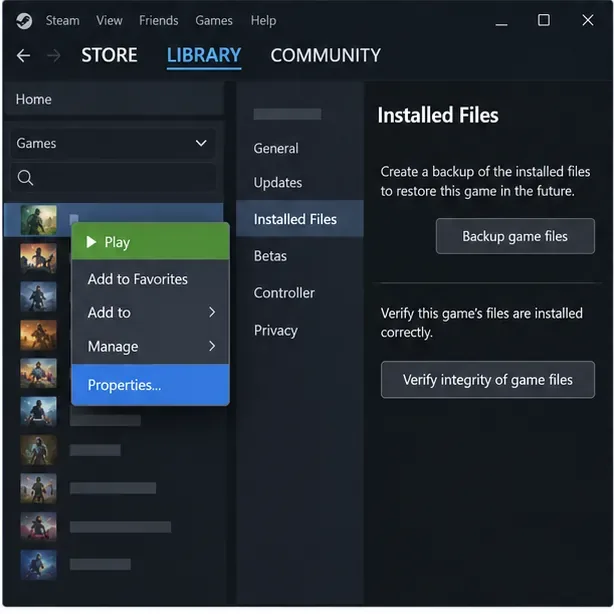Viewport: 614px width, 614px height.
Task: Open Properties... from context menu
Action: [150, 385]
